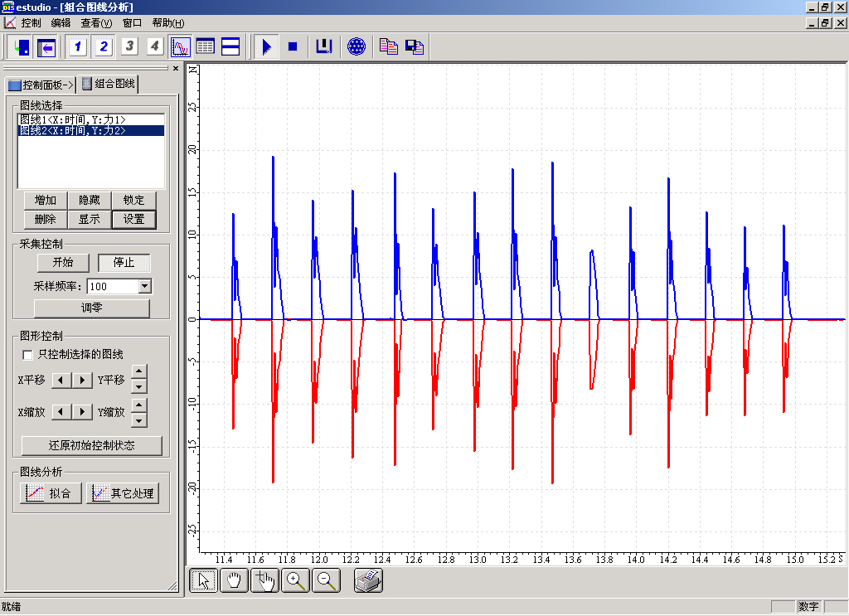Select 图线1 in the curve list
The height and width of the screenshot is (616, 849).
tap(73, 120)
